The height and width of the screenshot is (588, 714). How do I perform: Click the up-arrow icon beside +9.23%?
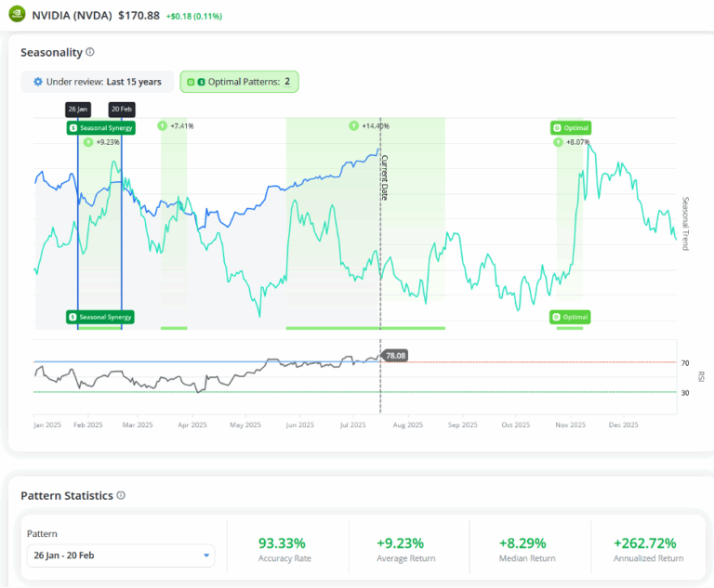click(88, 142)
